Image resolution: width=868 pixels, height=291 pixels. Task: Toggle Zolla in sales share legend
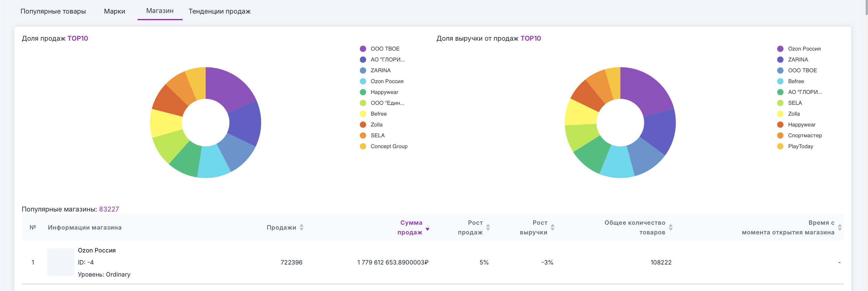coord(371,124)
